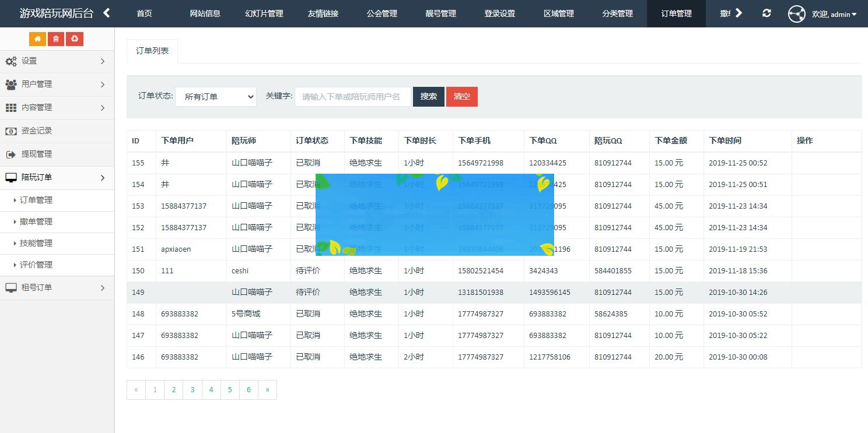Click the refresh icon in the top bar
The width and height of the screenshot is (868, 433).
tap(766, 13)
